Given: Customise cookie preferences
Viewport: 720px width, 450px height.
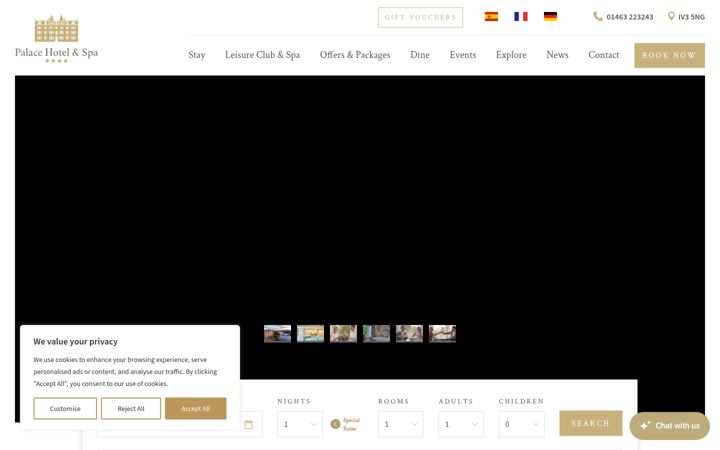Looking at the screenshot, I should coord(65,408).
